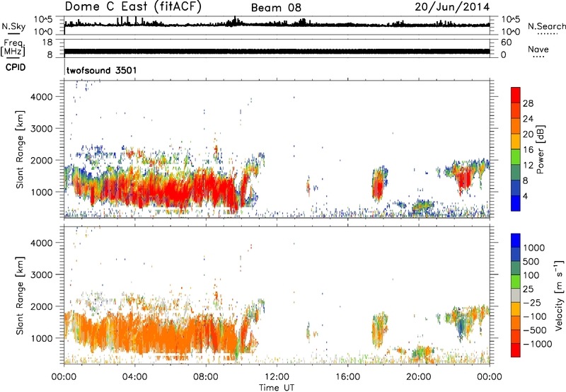Click the velocity panel 'Slant Range [km]' label
The image size is (566, 392).
pyautogui.click(x=20, y=296)
